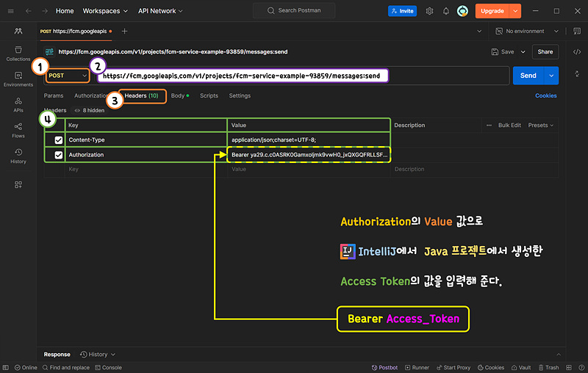
Task: Open the code snippet panel icon
Action: [577, 51]
